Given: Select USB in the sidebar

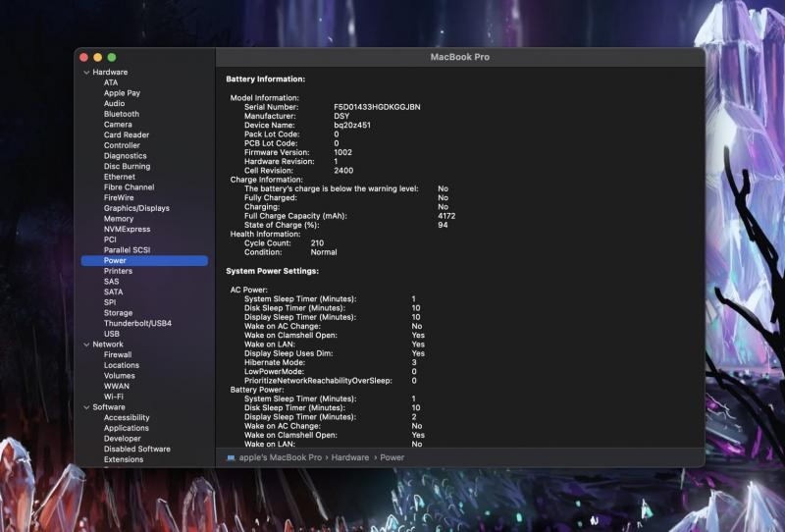Looking at the screenshot, I should point(111,334).
